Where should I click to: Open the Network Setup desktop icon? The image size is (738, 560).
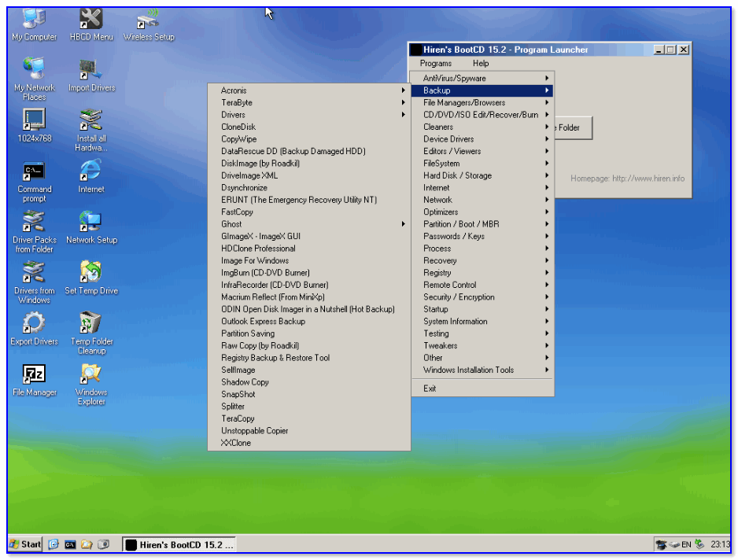[91, 223]
